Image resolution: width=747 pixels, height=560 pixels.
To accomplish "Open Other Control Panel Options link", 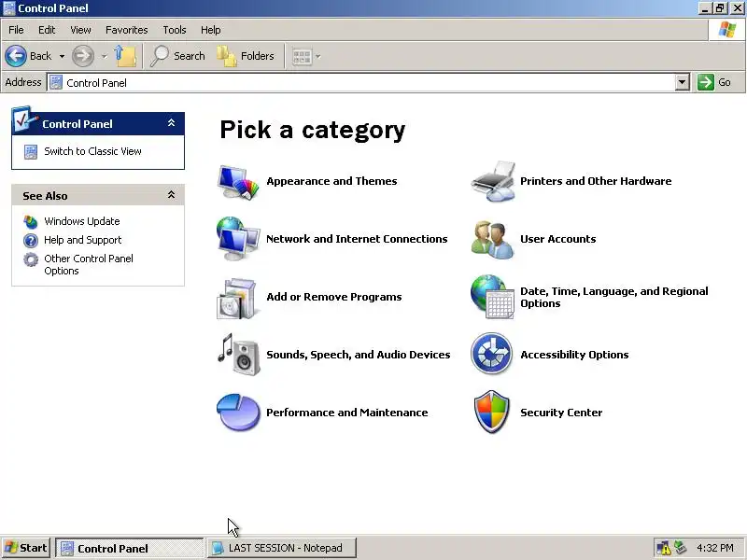I will 89,265.
